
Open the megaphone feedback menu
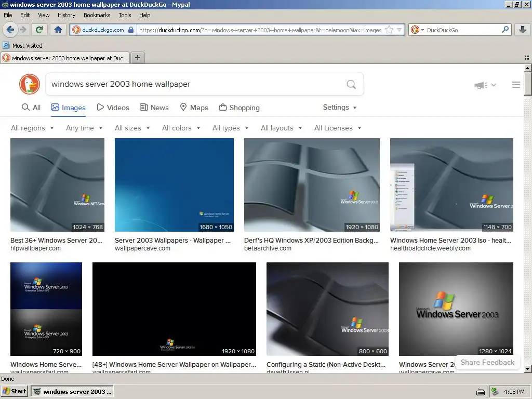485,85
